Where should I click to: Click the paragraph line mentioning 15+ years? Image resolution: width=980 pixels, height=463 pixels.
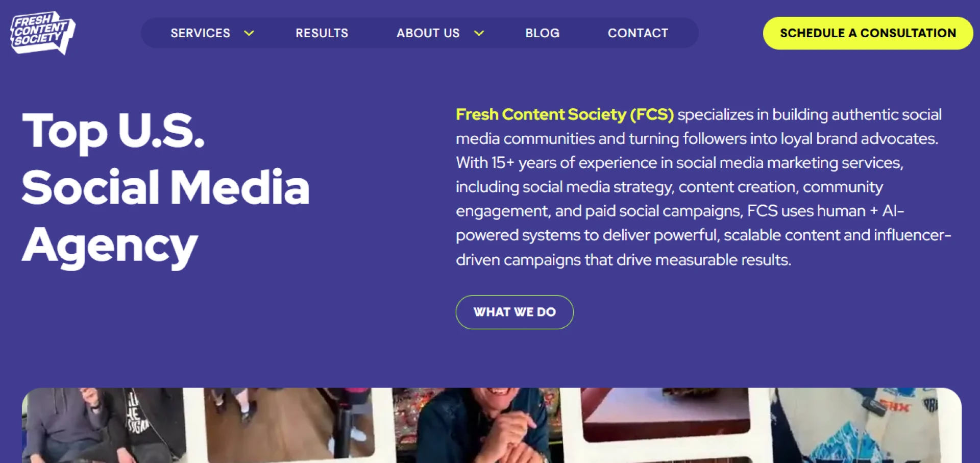pyautogui.click(x=679, y=163)
